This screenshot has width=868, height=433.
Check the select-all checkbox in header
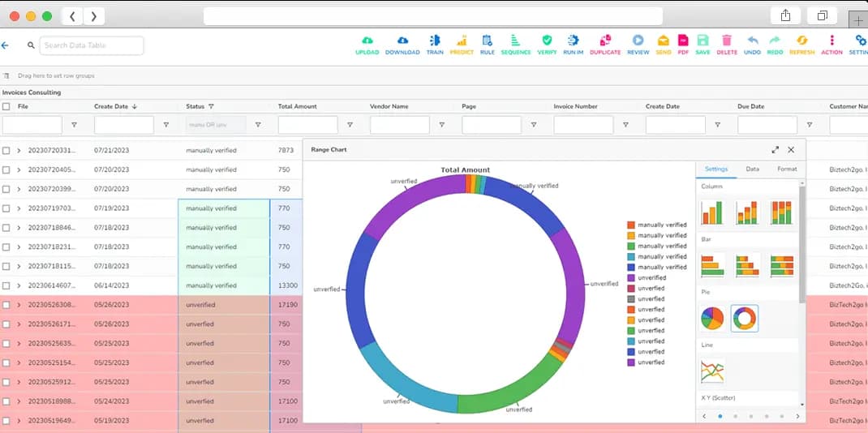coord(6,106)
